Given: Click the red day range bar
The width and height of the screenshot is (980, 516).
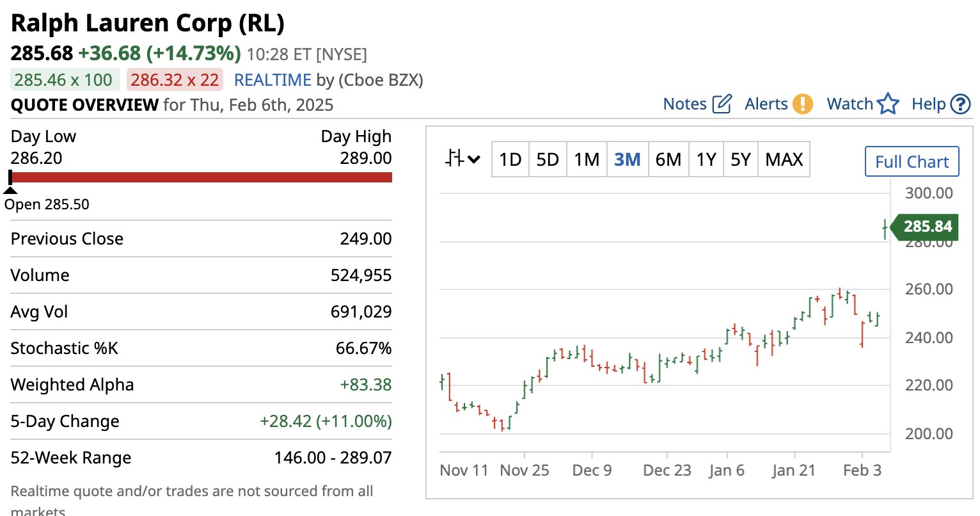Looking at the screenshot, I should 201,177.
